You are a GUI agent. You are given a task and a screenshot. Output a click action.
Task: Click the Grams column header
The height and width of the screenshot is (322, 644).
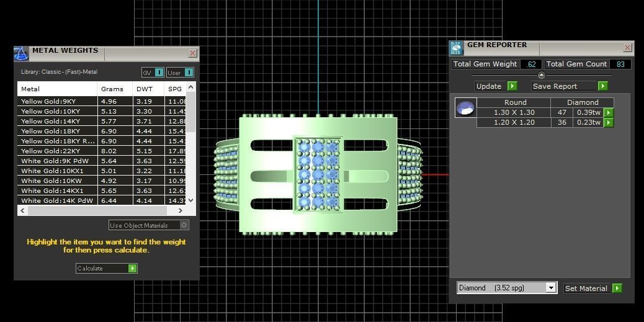[115, 89]
